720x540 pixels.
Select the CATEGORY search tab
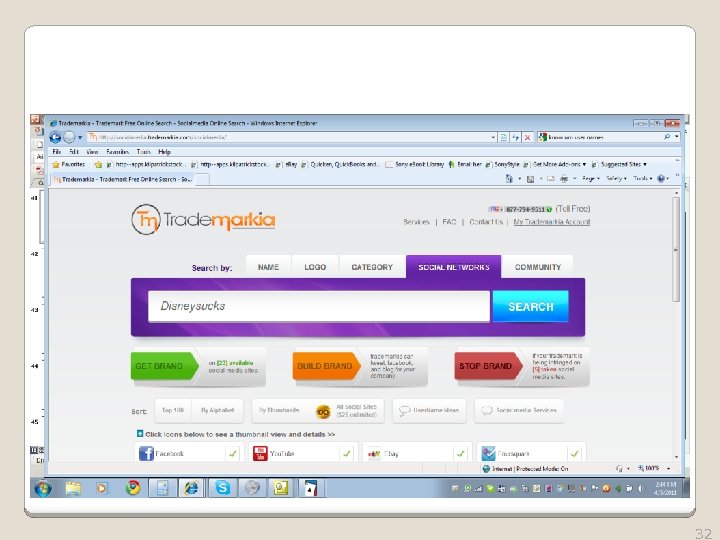[372, 267]
